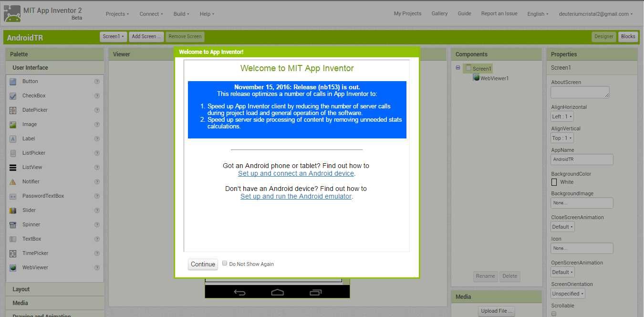Open help for CheckBox component

[x=97, y=96]
